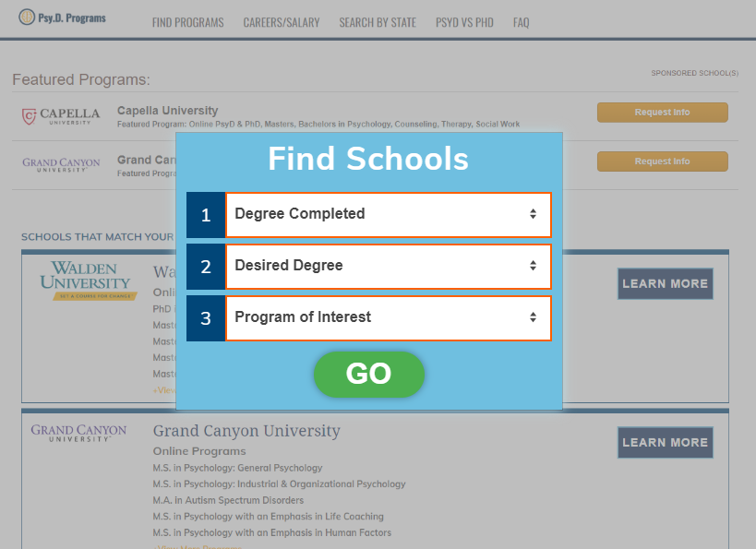
Task: Select M.S. in Psychology Life Coaching emphasis
Action: coord(269,517)
